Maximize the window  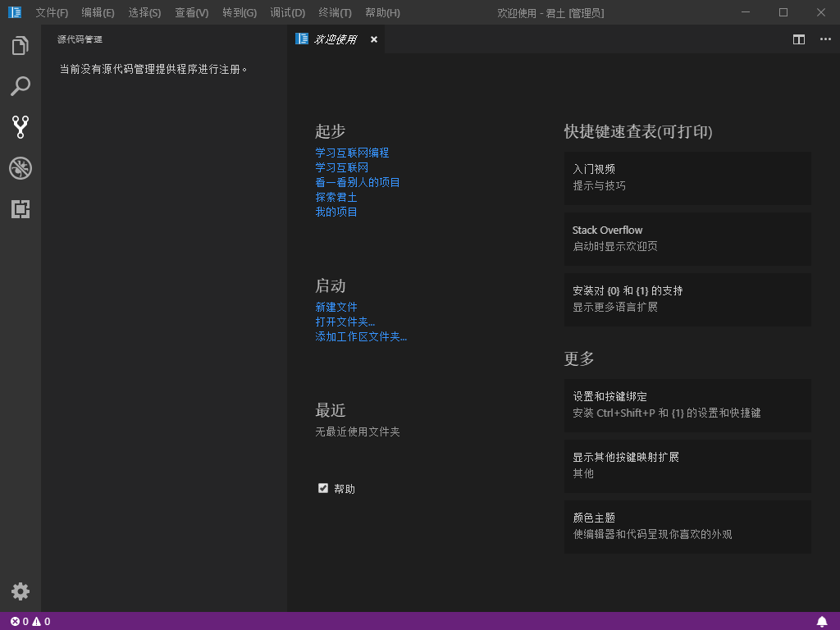(783, 12)
